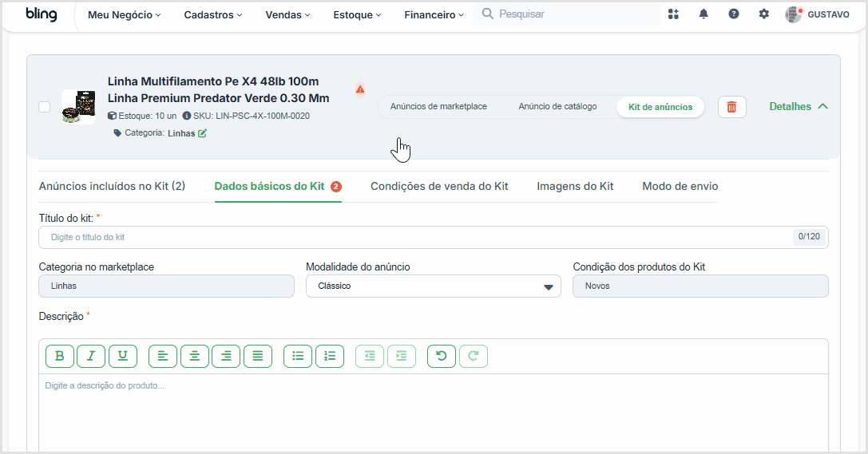Screen dimensions: 868x454
Task: Open the notifications bell
Action: 703,14
